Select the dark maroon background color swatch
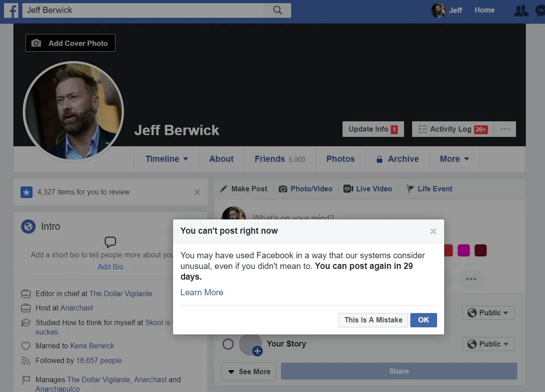This screenshot has width=545, height=392. [480, 250]
